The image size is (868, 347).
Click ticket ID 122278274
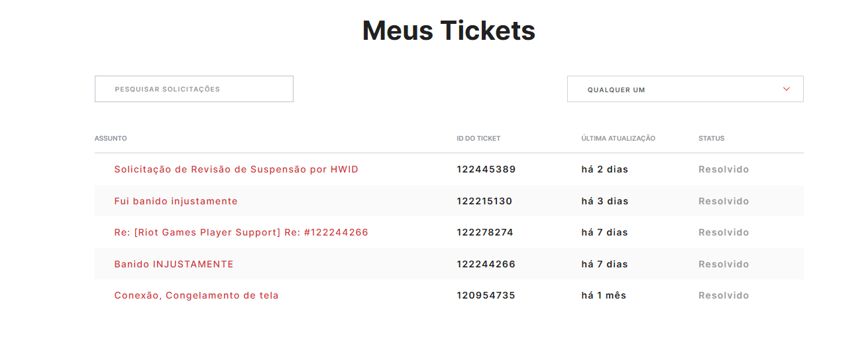click(485, 232)
